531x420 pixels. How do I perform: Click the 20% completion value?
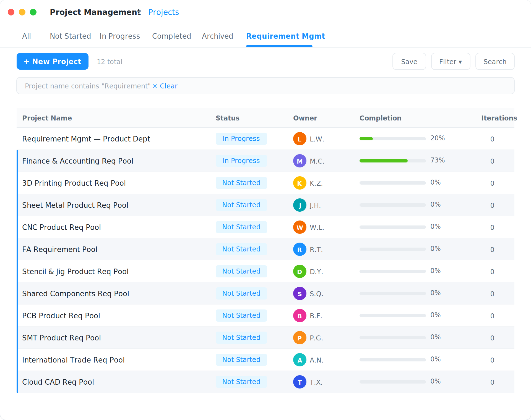438,138
